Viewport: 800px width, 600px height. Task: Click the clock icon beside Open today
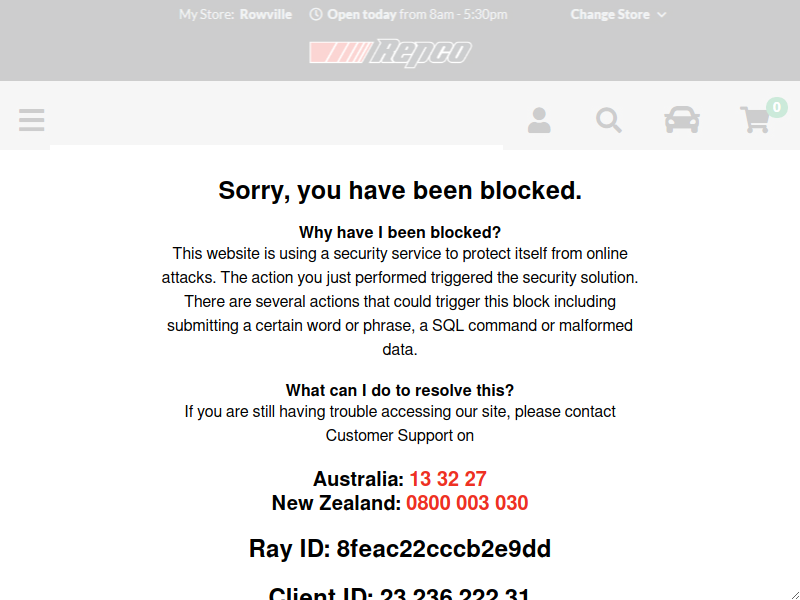pos(316,14)
